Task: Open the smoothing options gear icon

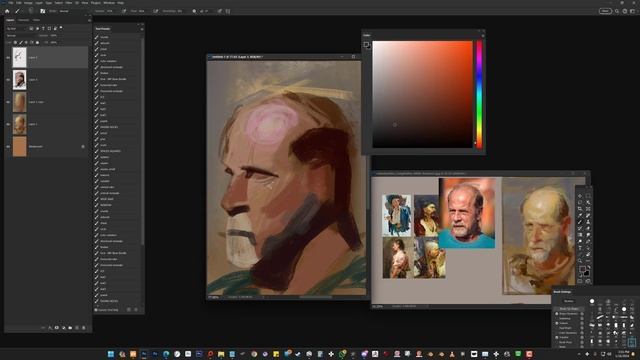Action: point(194,11)
